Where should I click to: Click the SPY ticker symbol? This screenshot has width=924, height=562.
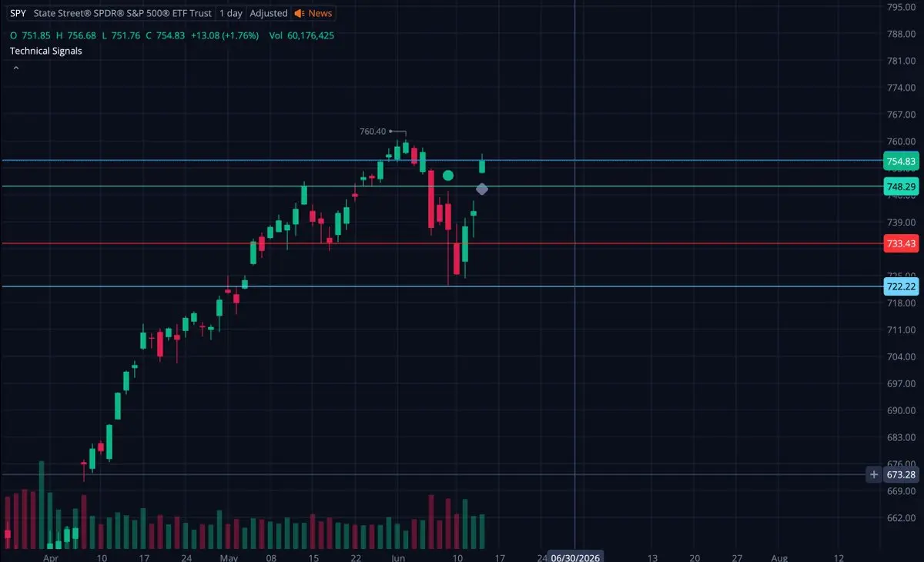point(18,13)
